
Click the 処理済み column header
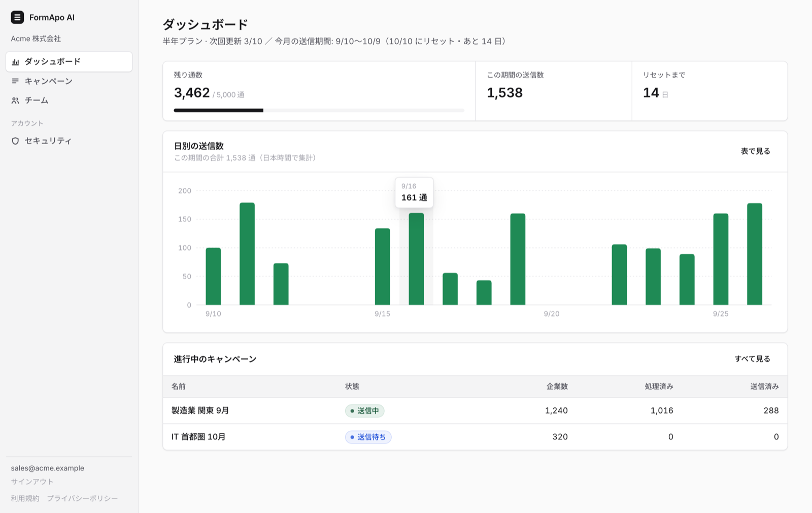coord(659,387)
